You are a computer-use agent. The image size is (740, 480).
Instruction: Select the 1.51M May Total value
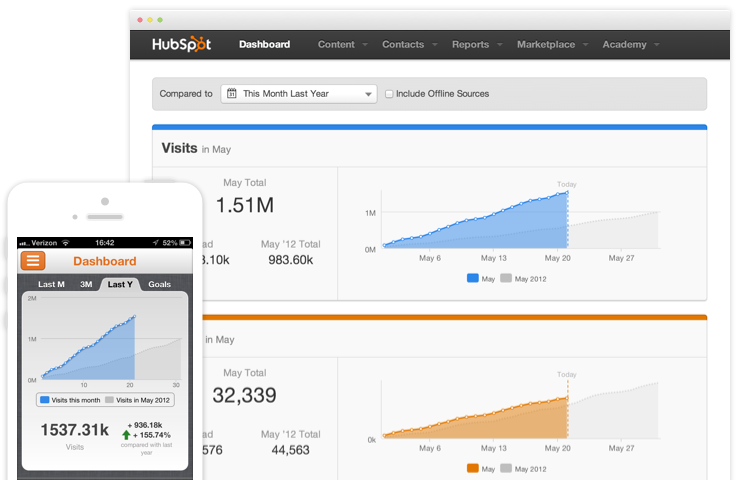pyautogui.click(x=244, y=205)
